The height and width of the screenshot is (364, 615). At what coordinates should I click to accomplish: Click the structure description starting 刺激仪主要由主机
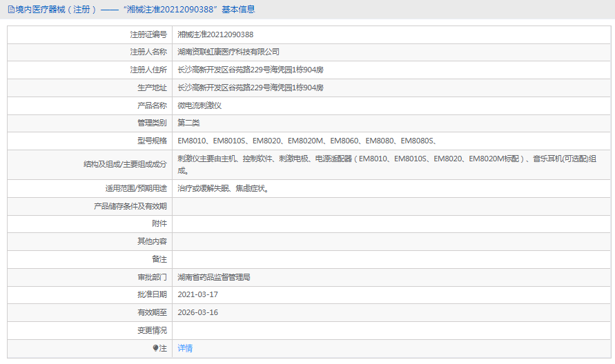387,165
